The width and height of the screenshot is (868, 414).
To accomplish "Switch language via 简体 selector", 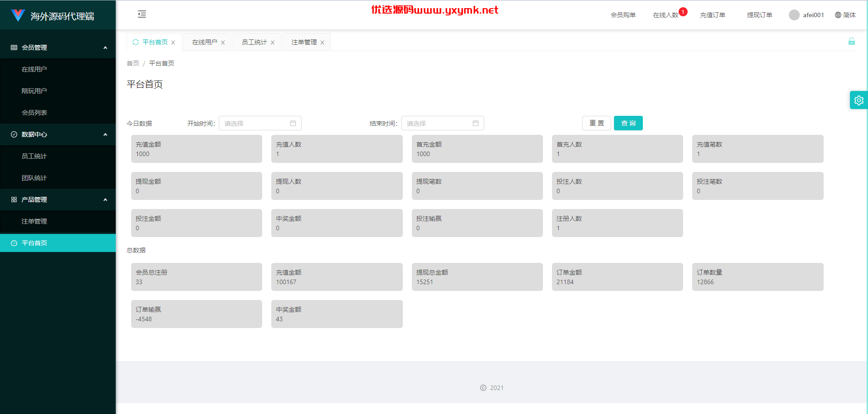I will (x=845, y=15).
